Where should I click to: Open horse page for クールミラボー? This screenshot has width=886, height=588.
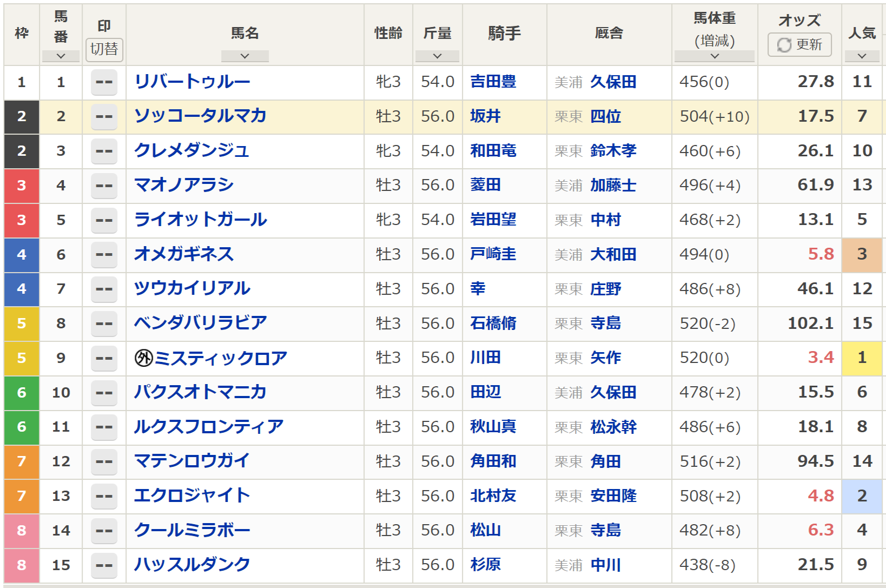pyautogui.click(x=192, y=530)
